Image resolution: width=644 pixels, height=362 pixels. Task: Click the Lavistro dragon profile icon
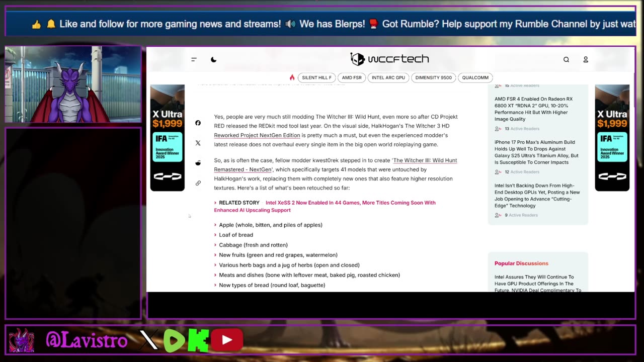point(22,340)
